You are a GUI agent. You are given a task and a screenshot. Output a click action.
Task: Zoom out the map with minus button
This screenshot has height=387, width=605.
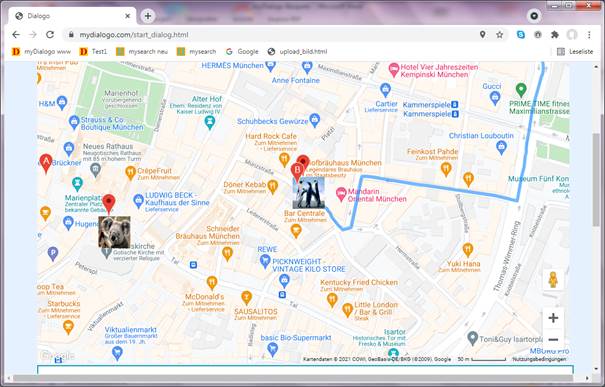click(x=553, y=340)
